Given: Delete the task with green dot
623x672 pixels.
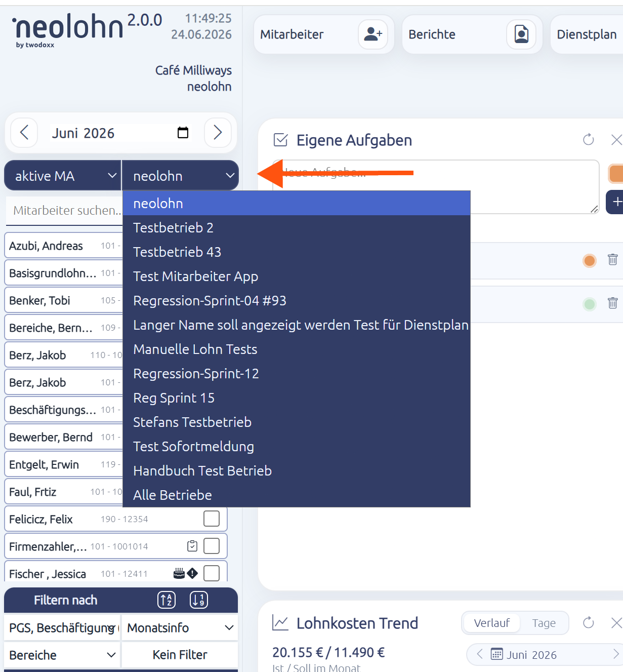Looking at the screenshot, I should point(612,303).
